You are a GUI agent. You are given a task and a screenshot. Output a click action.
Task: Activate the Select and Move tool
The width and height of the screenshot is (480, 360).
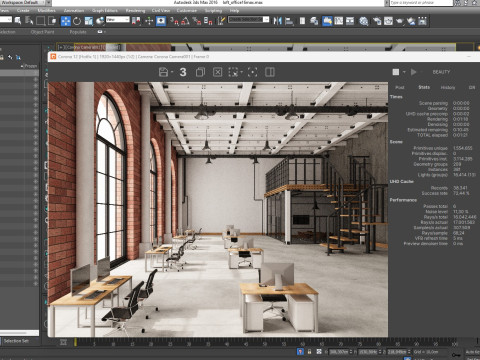(x=66, y=21)
